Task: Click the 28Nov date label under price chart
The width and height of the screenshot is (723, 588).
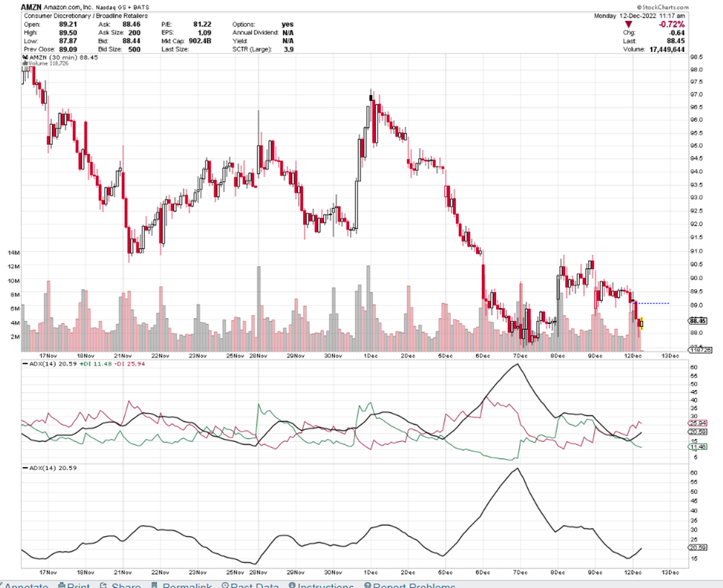Action: (x=258, y=356)
